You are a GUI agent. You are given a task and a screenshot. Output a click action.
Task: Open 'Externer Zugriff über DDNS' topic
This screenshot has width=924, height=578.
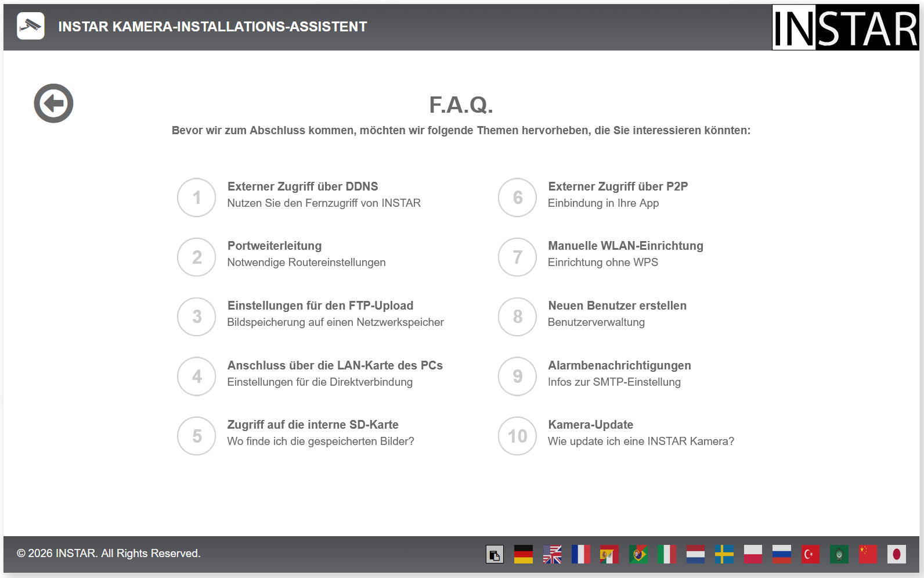(x=302, y=186)
